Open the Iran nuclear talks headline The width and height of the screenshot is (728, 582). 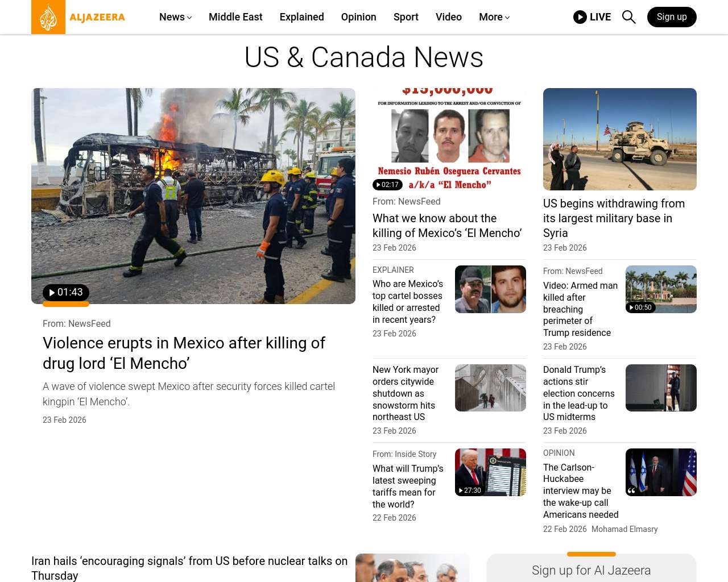point(189,568)
